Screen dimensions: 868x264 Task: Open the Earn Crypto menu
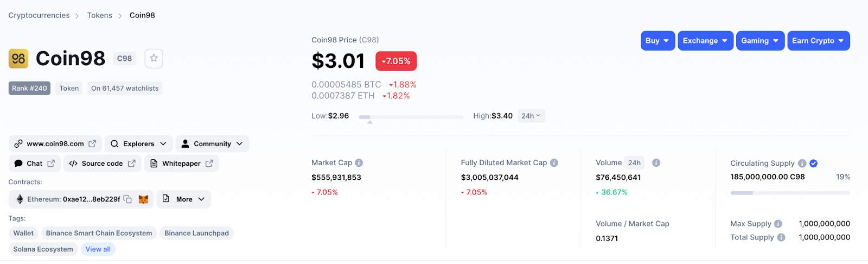[x=819, y=41]
